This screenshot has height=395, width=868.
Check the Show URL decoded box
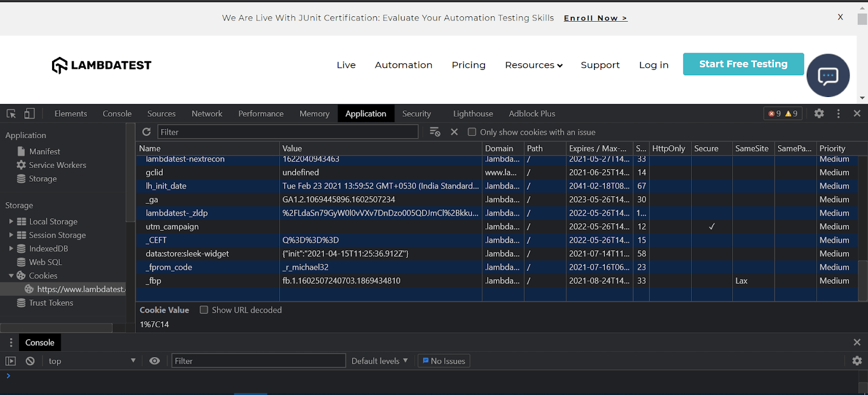click(204, 310)
